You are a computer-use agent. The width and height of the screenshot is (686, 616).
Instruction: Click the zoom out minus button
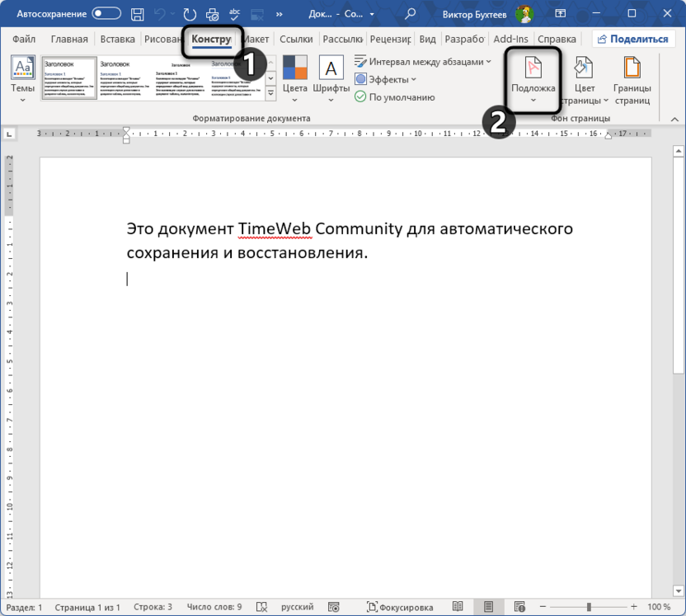543,607
